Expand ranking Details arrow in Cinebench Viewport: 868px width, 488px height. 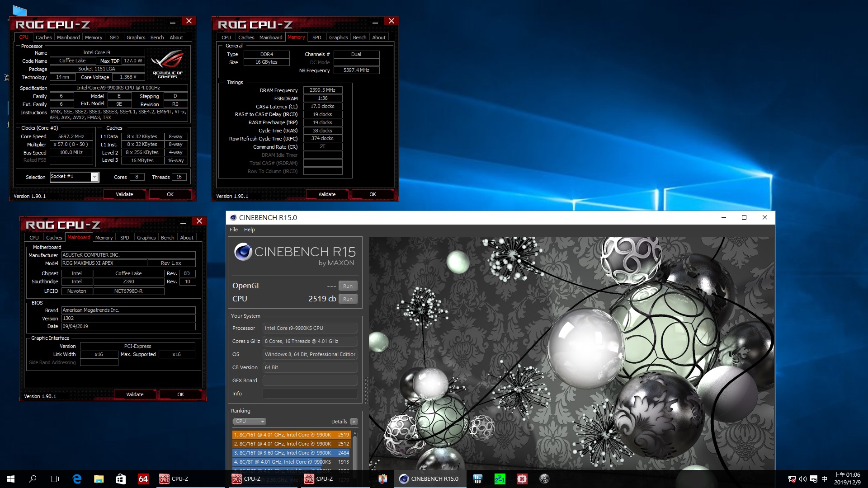click(354, 422)
